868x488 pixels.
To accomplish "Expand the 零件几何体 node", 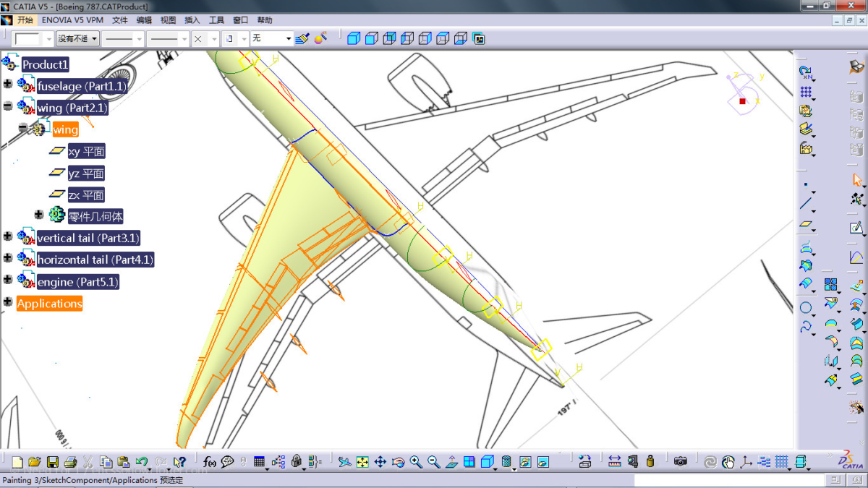I will click(x=39, y=214).
